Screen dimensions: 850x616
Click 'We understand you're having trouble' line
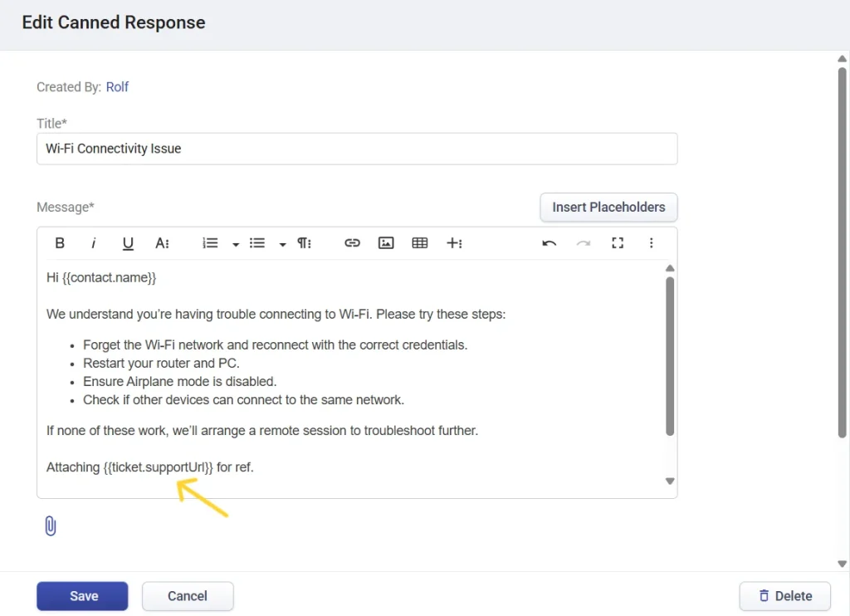tap(276, 315)
